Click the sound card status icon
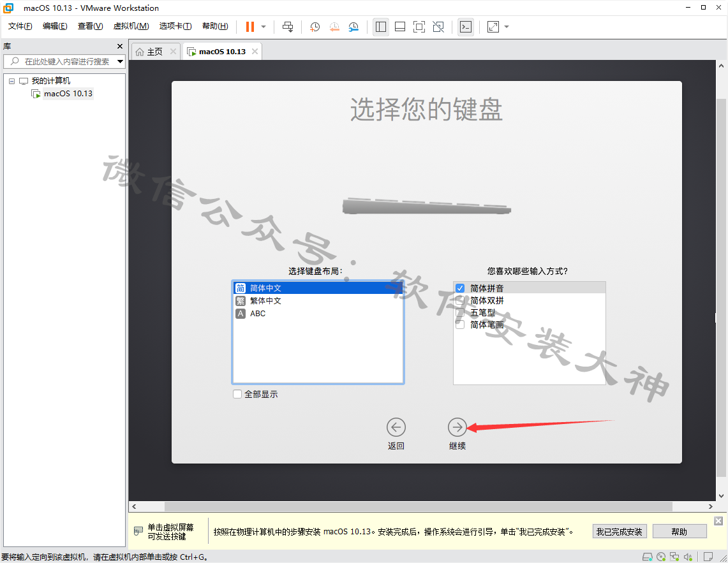The height and width of the screenshot is (563, 728). [688, 557]
